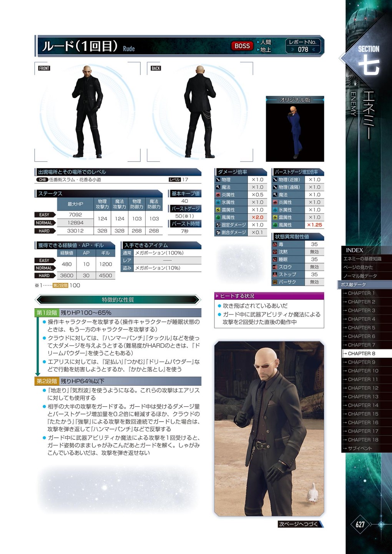
Task: Click the sleep (睡眠) status icon
Action: (x=275, y=259)
